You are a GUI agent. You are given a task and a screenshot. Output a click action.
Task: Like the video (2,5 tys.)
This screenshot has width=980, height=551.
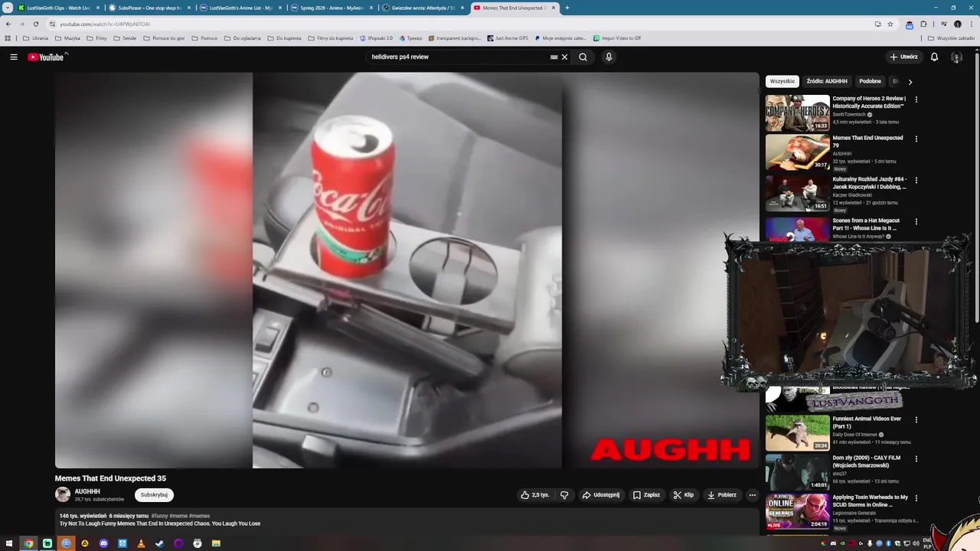(535, 495)
